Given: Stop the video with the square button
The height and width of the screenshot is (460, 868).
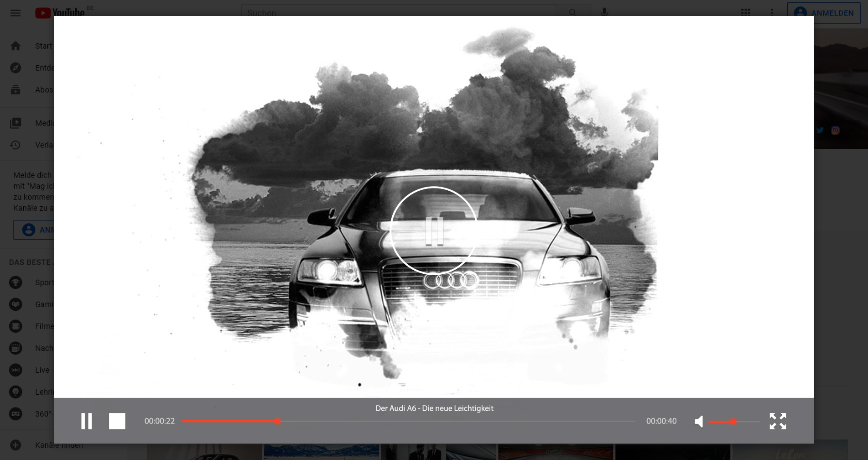Looking at the screenshot, I should (117, 421).
